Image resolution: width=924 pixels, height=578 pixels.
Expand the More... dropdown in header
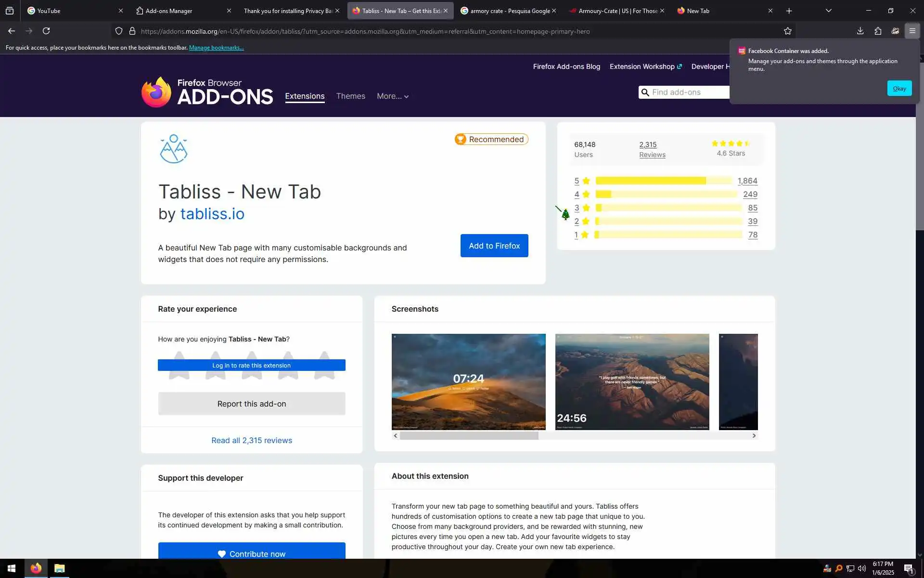392,96
